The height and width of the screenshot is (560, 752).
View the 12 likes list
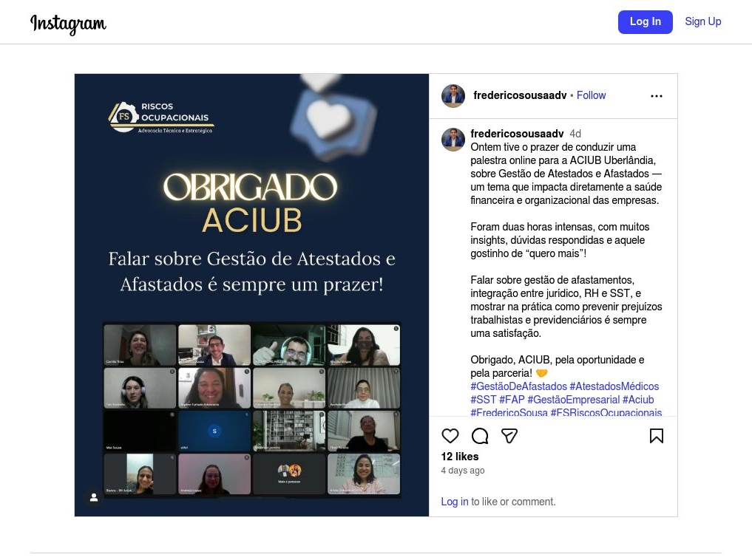(459, 457)
